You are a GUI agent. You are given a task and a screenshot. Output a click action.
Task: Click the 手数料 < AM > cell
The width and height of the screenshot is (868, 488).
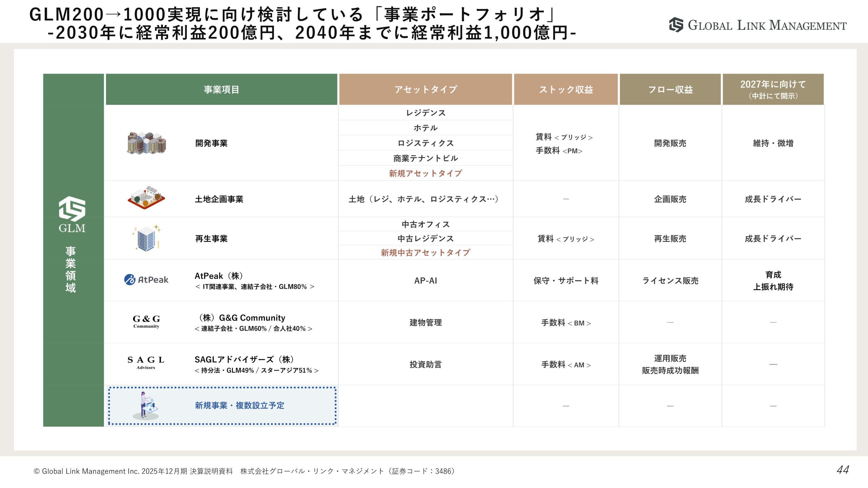click(x=566, y=365)
